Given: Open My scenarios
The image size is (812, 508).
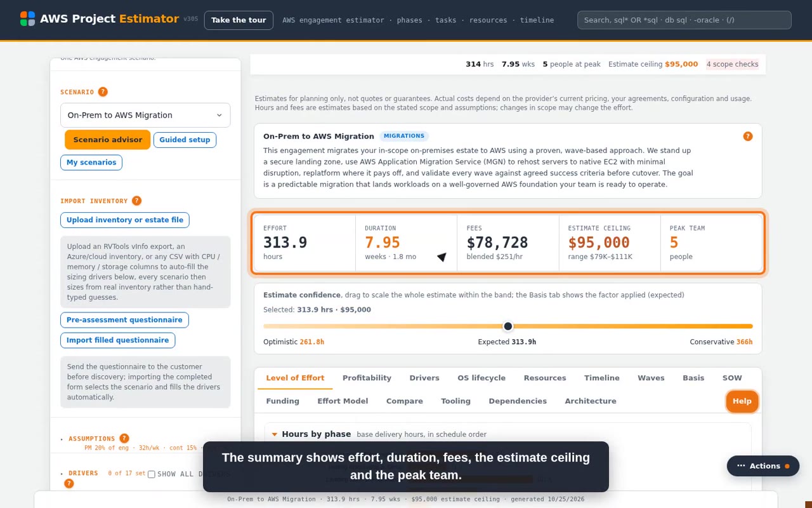Looking at the screenshot, I should 91,163.
